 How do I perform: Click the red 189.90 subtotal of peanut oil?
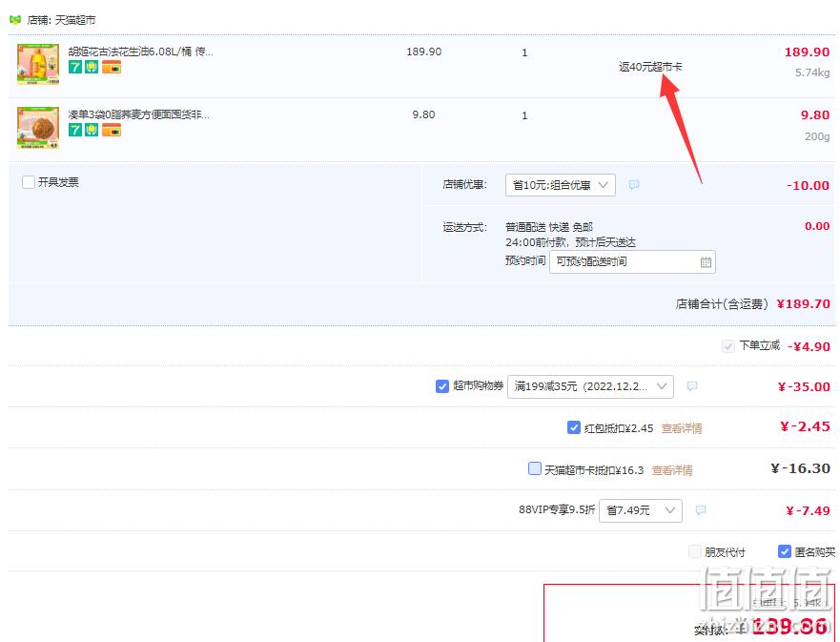(x=807, y=52)
